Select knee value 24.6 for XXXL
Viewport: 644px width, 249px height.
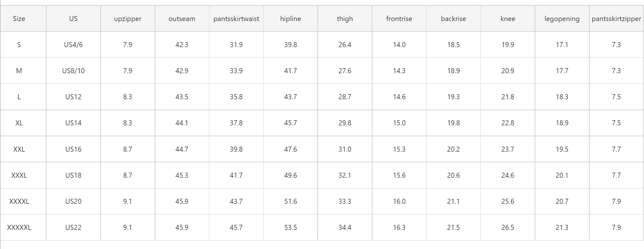(x=508, y=175)
